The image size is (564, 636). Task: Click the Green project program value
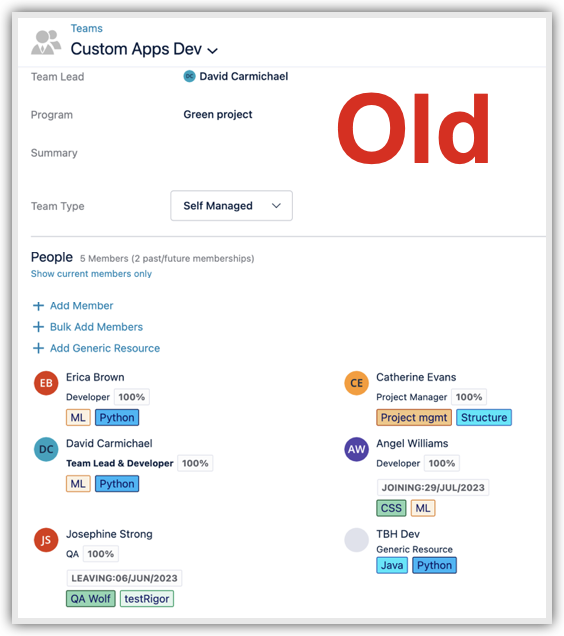(x=218, y=114)
